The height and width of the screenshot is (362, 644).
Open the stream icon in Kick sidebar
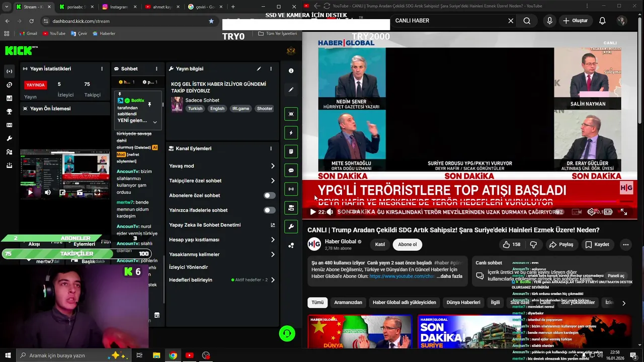coord(9,71)
